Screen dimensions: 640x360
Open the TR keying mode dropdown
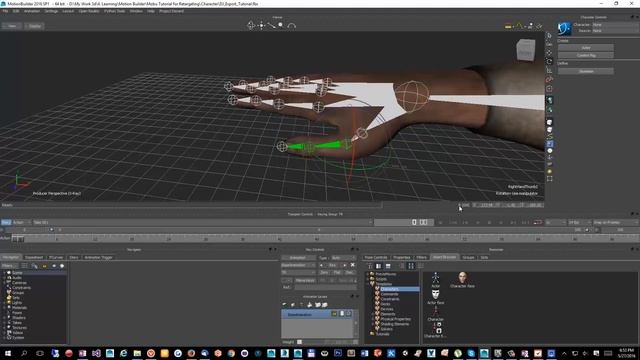pyautogui.click(x=298, y=272)
